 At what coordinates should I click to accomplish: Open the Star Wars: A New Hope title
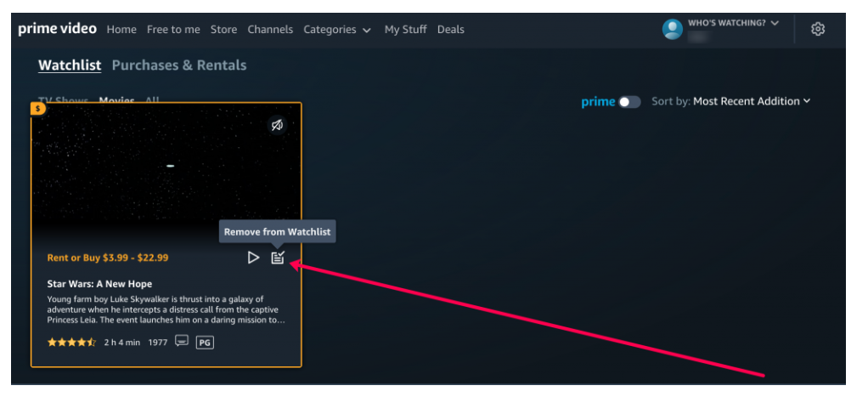click(x=99, y=284)
